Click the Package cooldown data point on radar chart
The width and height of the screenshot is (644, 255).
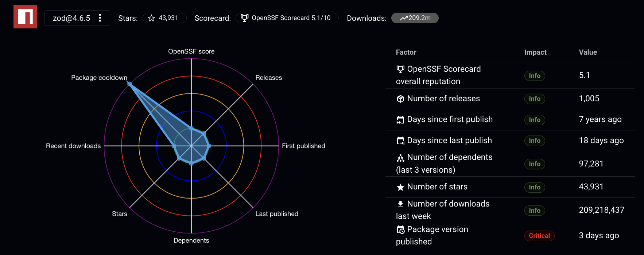pyautogui.click(x=129, y=84)
